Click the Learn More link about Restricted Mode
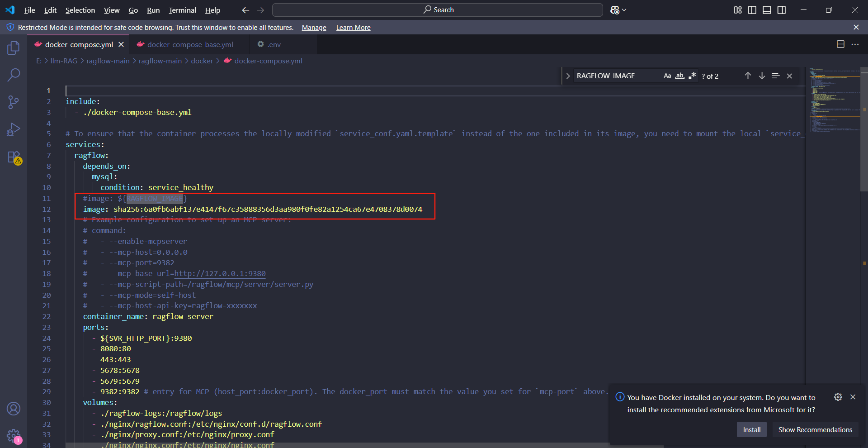This screenshot has height=448, width=868. pos(353,28)
